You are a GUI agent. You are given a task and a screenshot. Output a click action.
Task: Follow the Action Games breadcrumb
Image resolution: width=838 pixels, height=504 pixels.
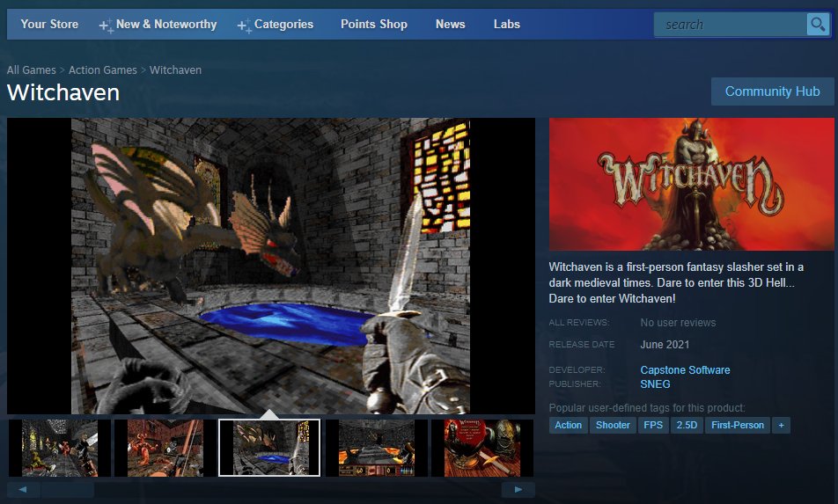click(103, 70)
